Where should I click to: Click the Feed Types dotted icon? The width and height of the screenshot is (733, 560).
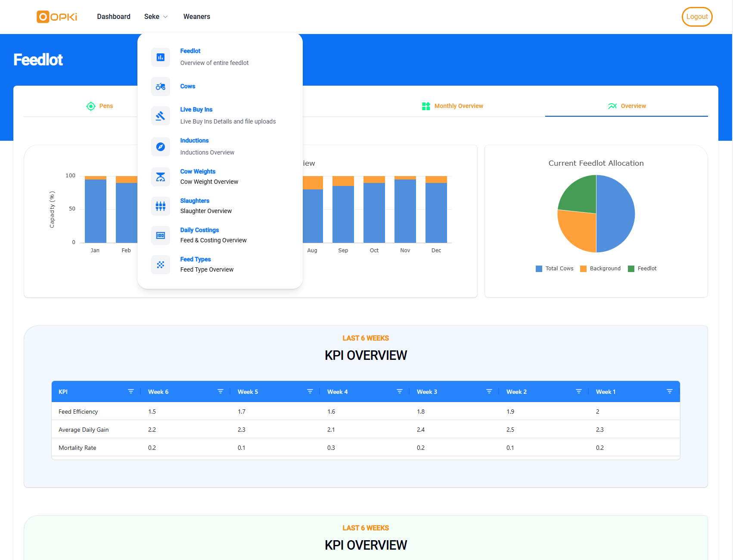coord(160,265)
